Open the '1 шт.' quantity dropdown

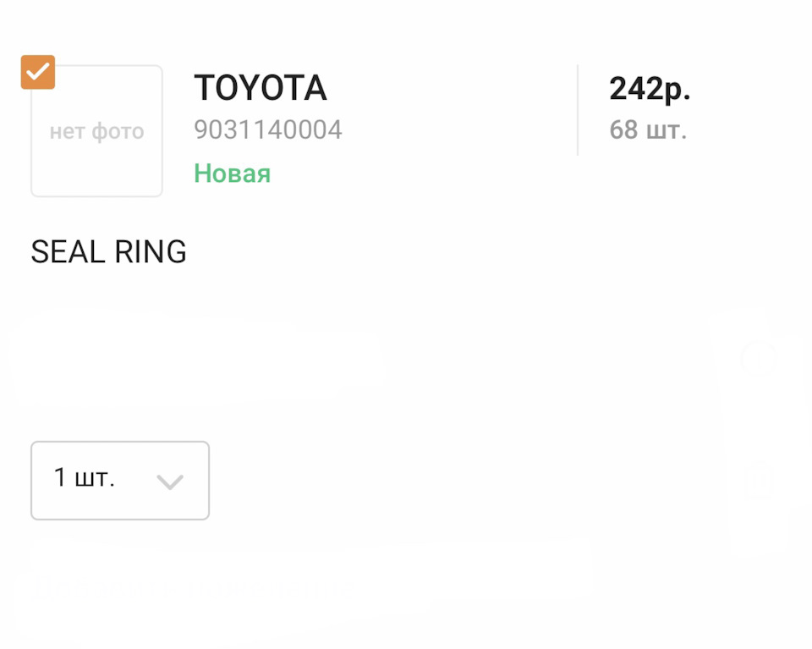point(120,480)
